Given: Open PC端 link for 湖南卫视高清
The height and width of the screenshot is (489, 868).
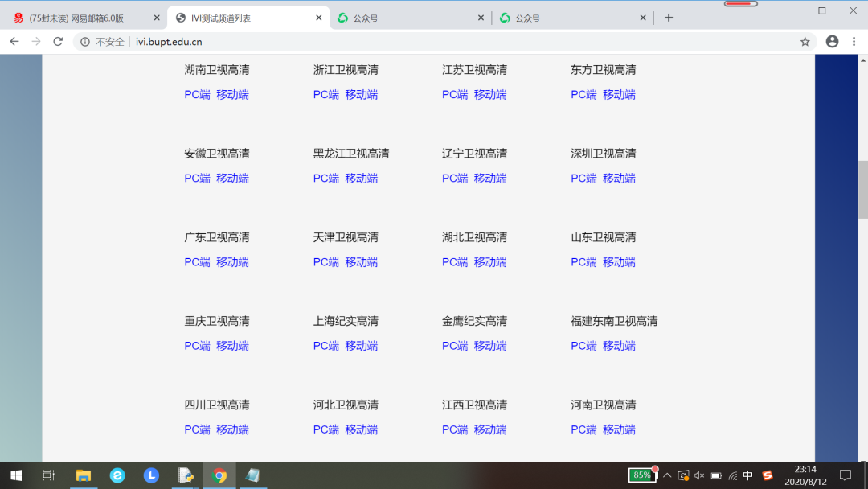Looking at the screenshot, I should [x=197, y=95].
